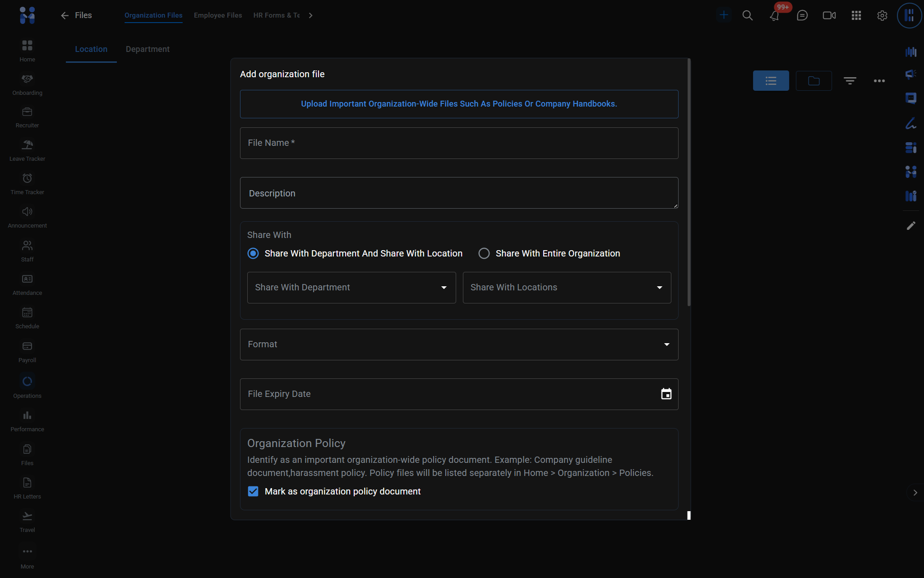Open Leave Tracker in sidebar
Viewport: 924px width, 578px height.
pyautogui.click(x=27, y=150)
